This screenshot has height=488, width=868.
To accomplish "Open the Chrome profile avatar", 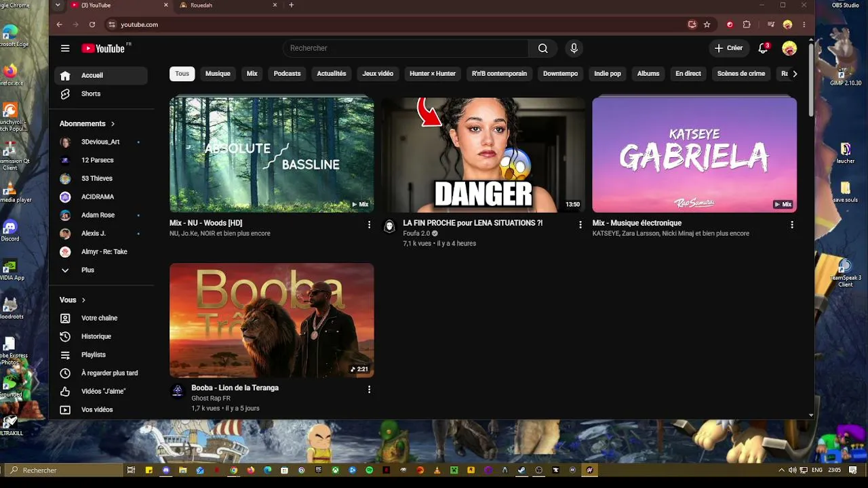I will click(x=787, y=24).
